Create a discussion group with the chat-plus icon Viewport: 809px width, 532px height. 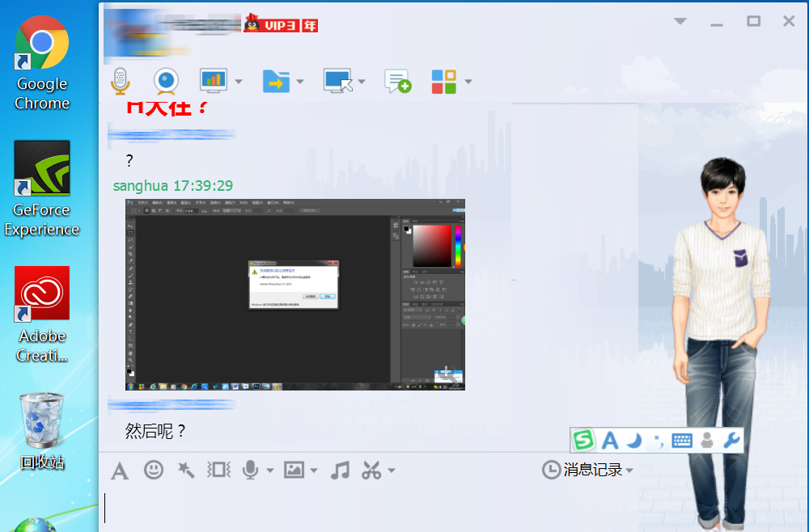396,81
